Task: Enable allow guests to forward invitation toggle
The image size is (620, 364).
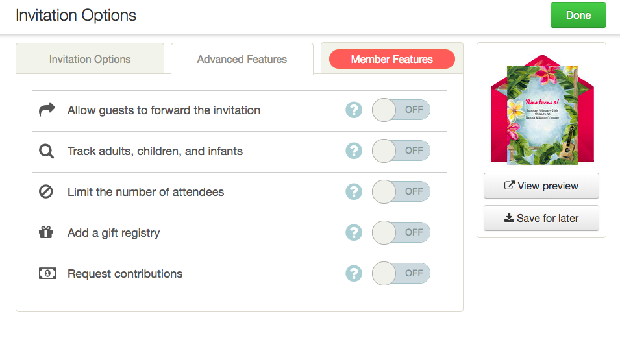Action: [x=401, y=110]
